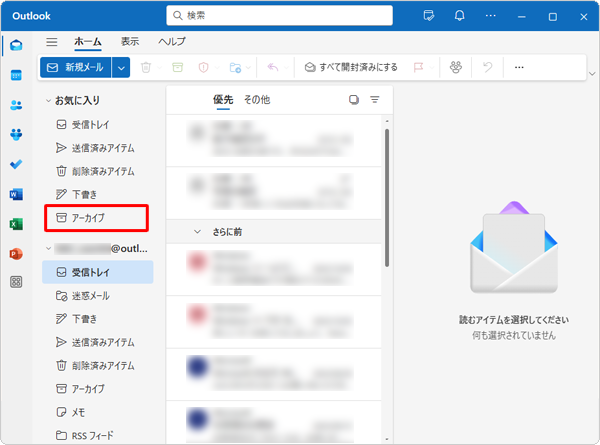Open the Calendar app in sidebar

coord(16,75)
